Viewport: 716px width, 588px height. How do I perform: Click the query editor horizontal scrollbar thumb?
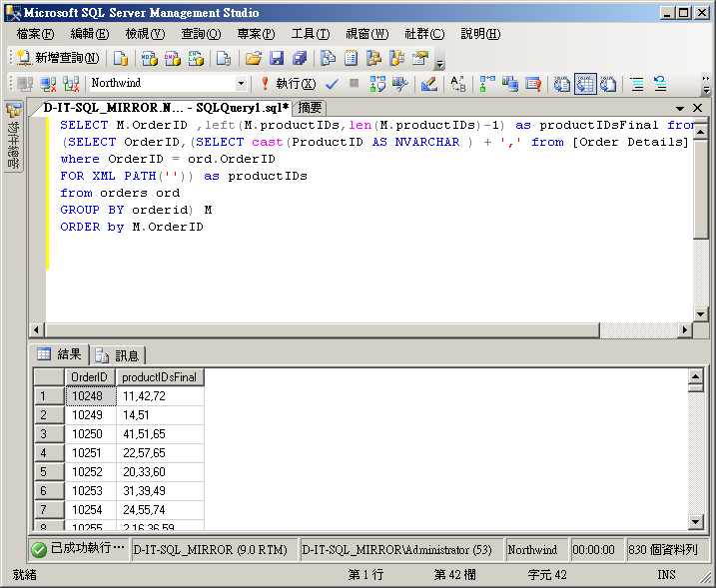click(x=323, y=329)
